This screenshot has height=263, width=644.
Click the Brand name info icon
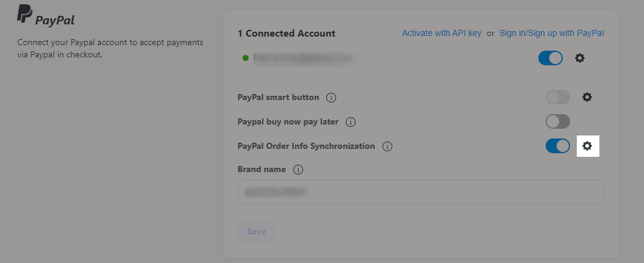298,170
